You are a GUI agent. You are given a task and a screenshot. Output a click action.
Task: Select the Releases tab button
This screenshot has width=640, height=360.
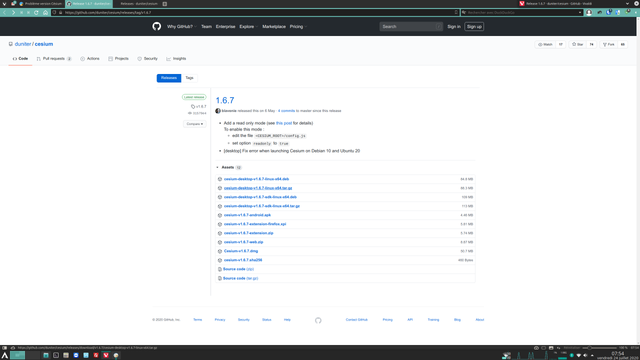169,78
